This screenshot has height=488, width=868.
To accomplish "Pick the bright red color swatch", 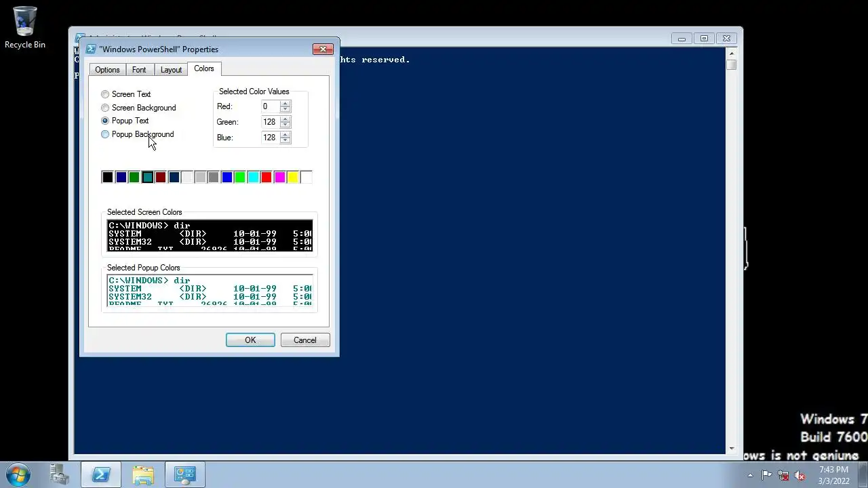I will (266, 178).
